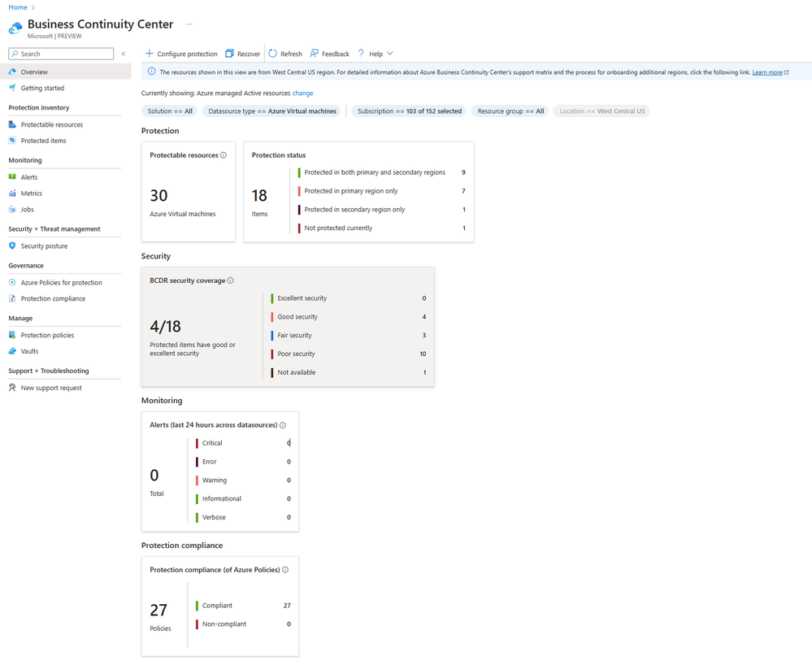This screenshot has width=812, height=665.
Task: Click the Feedback button
Action: coord(329,54)
